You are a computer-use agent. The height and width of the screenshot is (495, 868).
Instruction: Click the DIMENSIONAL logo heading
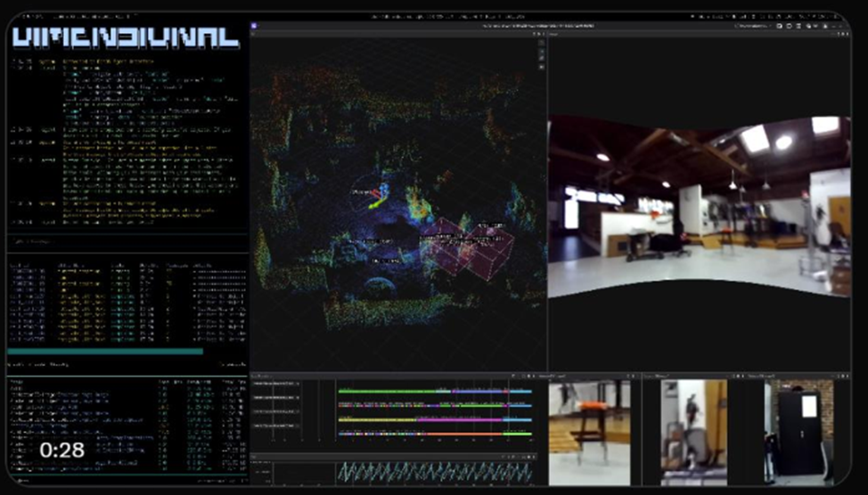[x=126, y=37]
